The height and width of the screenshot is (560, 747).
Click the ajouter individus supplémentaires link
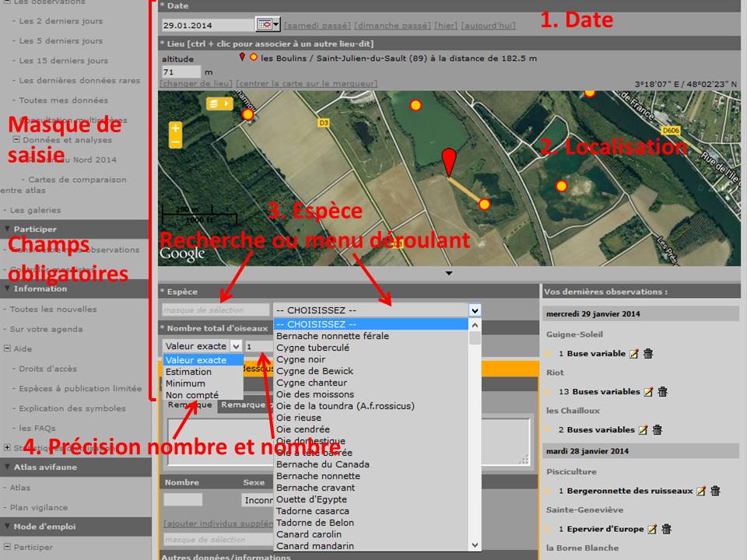point(218,523)
